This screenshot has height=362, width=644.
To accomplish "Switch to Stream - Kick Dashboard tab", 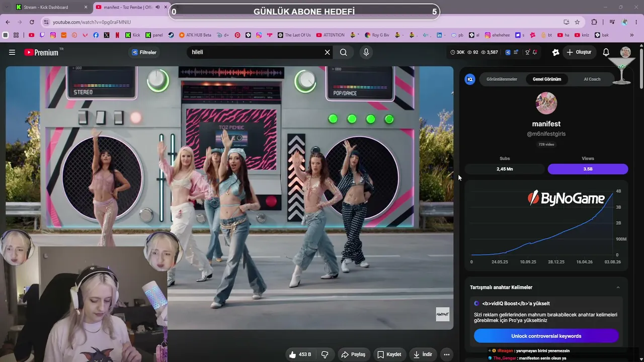I will tap(52, 7).
